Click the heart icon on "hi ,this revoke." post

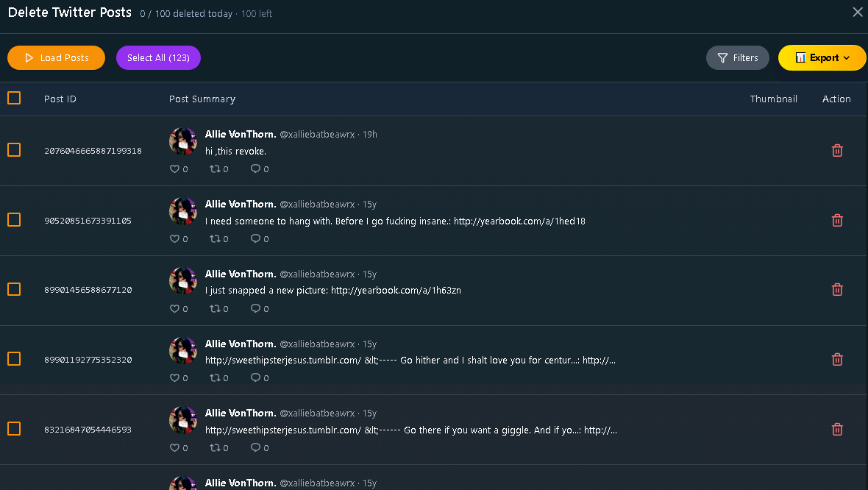click(x=174, y=169)
